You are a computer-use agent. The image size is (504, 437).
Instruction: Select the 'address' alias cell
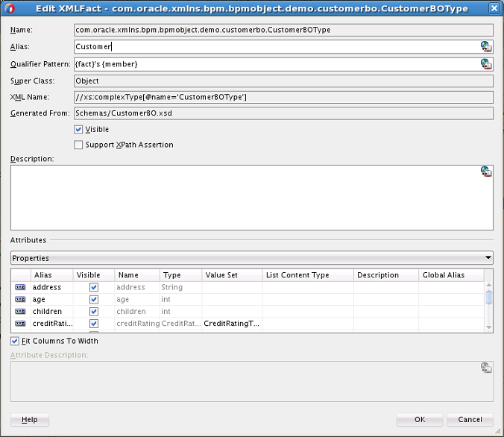pos(52,287)
